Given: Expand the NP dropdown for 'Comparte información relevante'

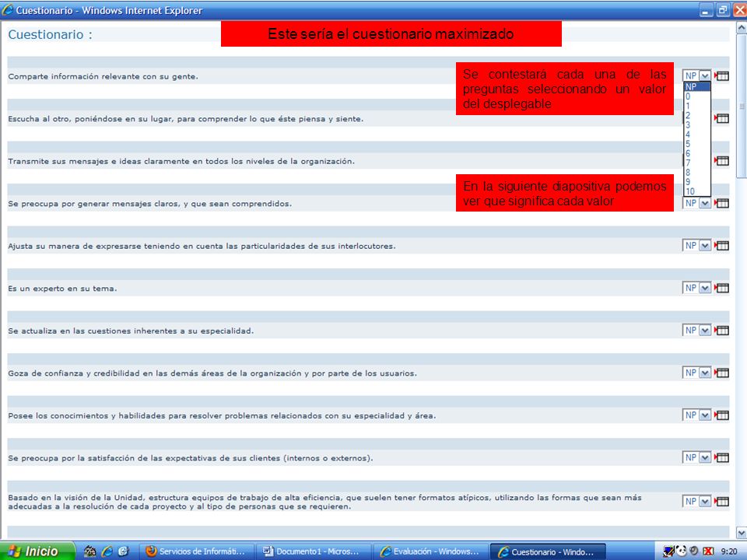Looking at the screenshot, I should (697, 75).
